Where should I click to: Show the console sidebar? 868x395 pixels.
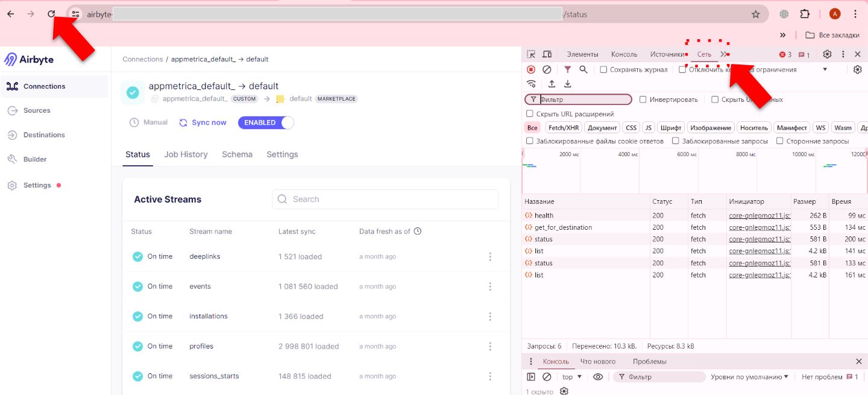pyautogui.click(x=531, y=377)
